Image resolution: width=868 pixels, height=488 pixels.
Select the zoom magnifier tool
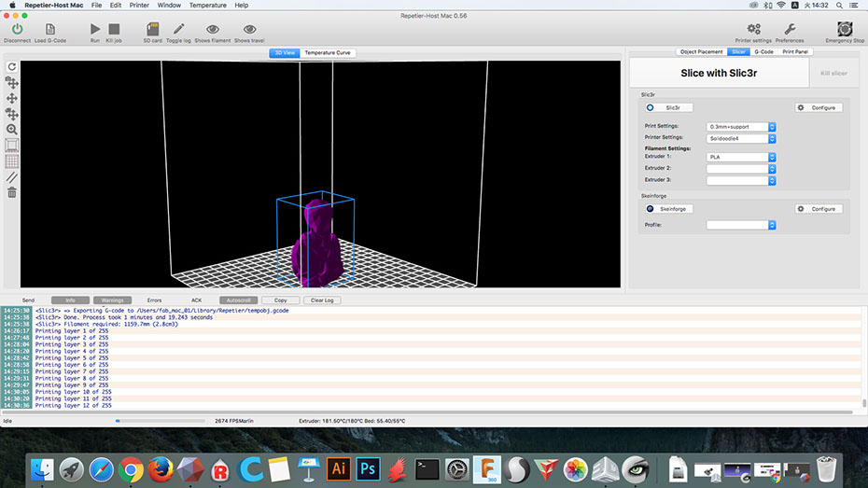(x=11, y=130)
